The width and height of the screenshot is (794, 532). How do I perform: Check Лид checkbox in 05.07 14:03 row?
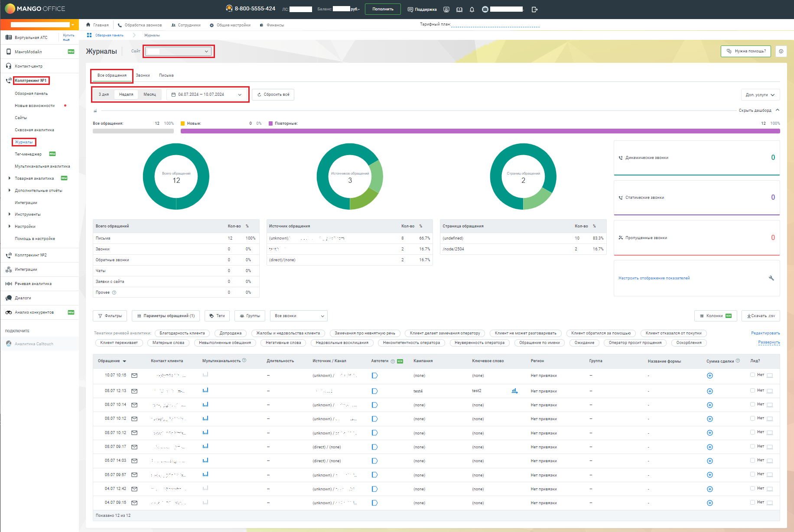pyautogui.click(x=753, y=460)
